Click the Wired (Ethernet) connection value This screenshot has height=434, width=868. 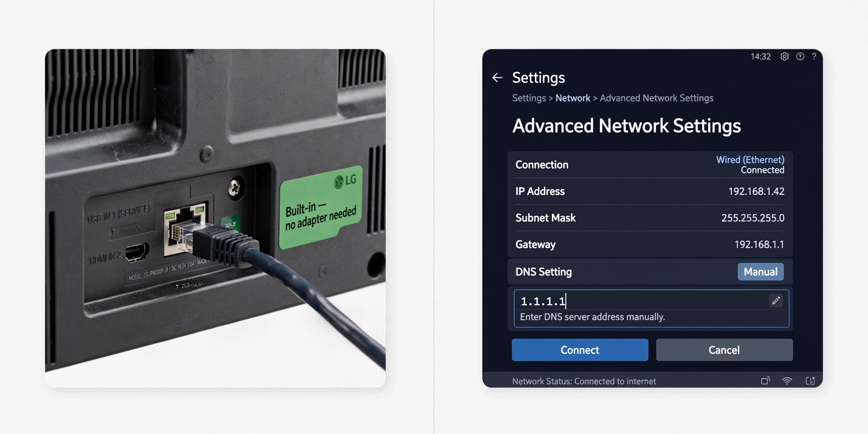pyautogui.click(x=750, y=160)
